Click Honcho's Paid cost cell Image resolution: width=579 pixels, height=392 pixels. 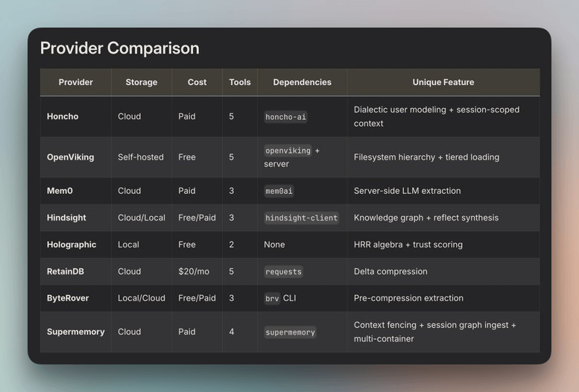[187, 116]
